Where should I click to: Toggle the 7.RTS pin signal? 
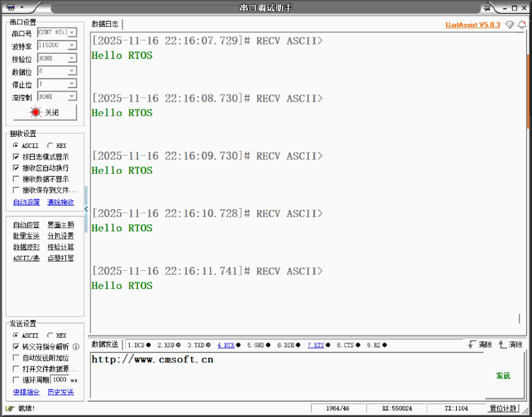(x=319, y=345)
